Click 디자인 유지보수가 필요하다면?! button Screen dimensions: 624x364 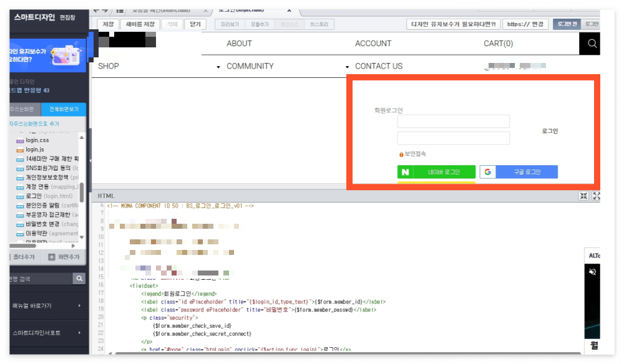453,24
